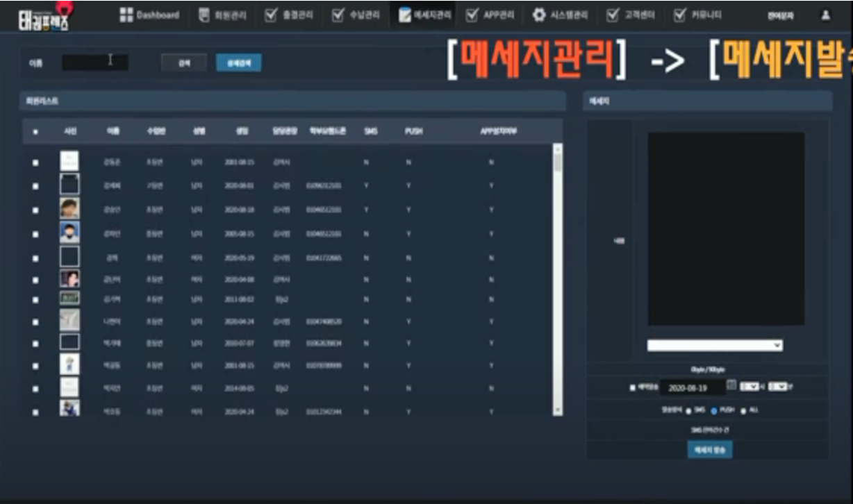This screenshot has height=504, width=853.
Task: Toggle the select-all checkbox in table header
Action: click(35, 131)
